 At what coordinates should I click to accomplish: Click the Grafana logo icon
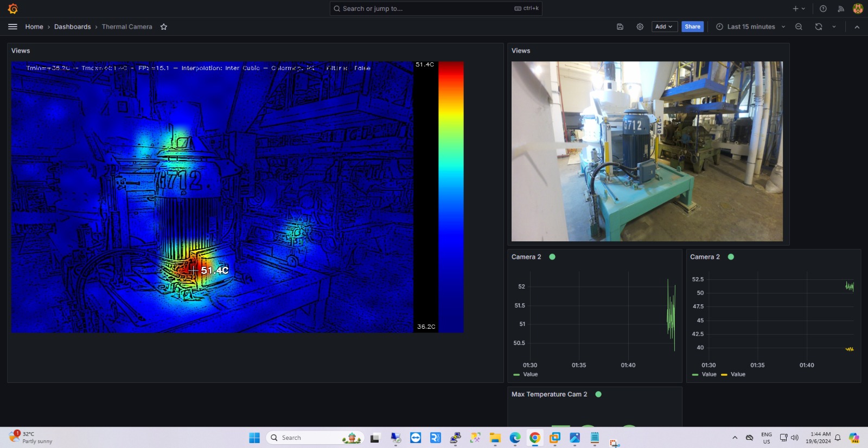coord(13,9)
